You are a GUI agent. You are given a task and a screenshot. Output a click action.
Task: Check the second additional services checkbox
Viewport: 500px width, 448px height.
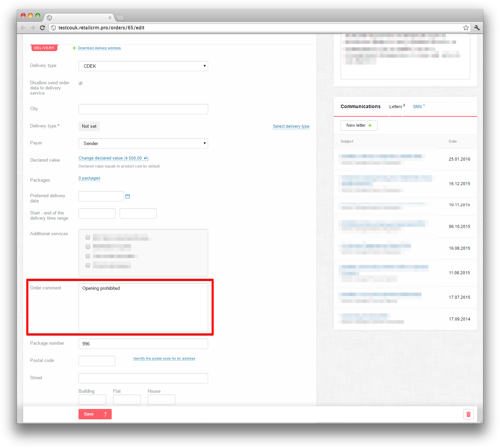(x=88, y=247)
